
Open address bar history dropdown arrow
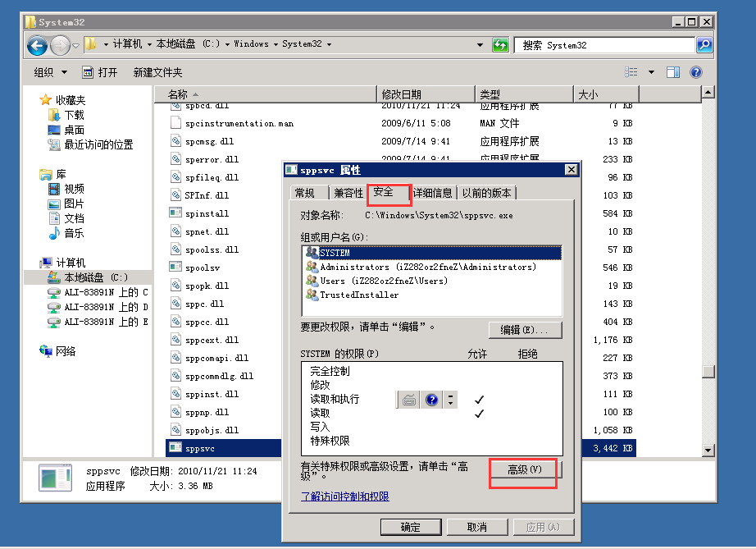tap(480, 44)
